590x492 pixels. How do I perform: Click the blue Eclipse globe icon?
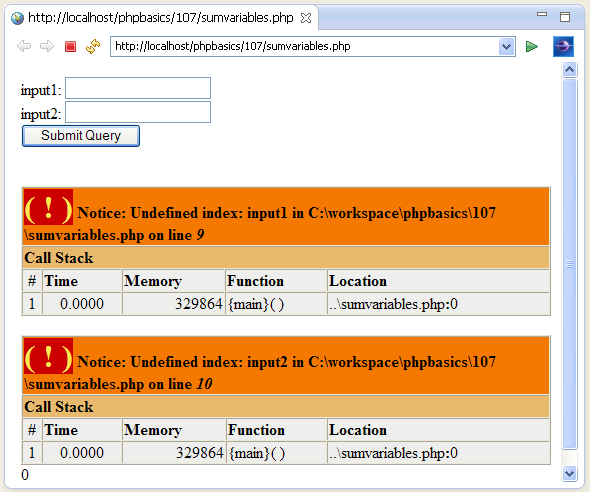[x=563, y=47]
